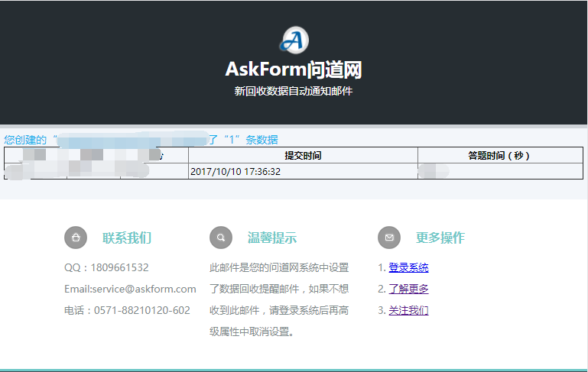Click the AskForm round logo icon
The image size is (588, 372).
click(294, 40)
